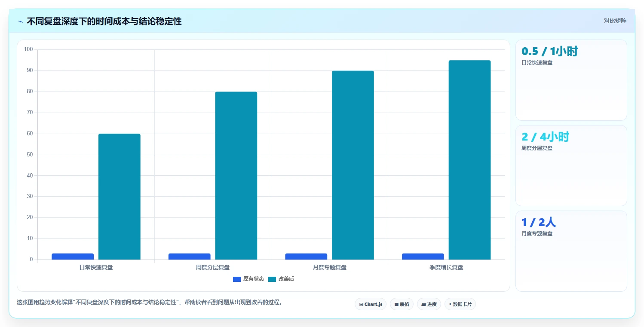
Task: Click the 0.5 / 1小时 card value
Action: (549, 52)
